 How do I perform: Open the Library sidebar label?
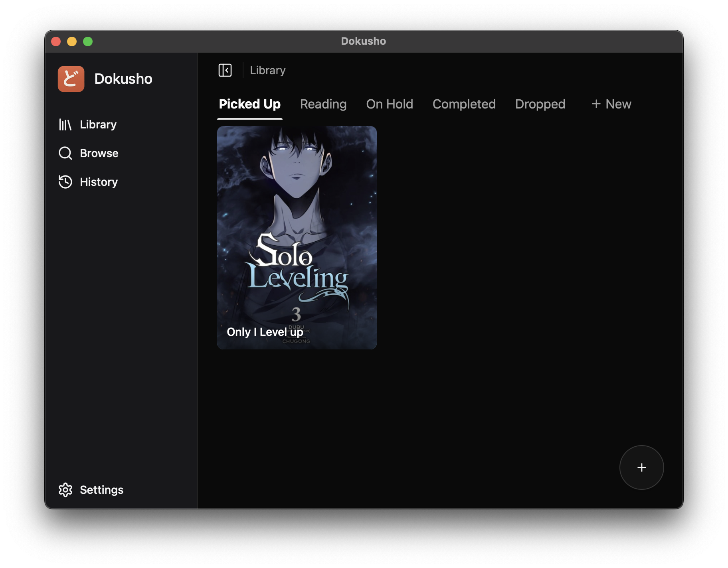[98, 124]
